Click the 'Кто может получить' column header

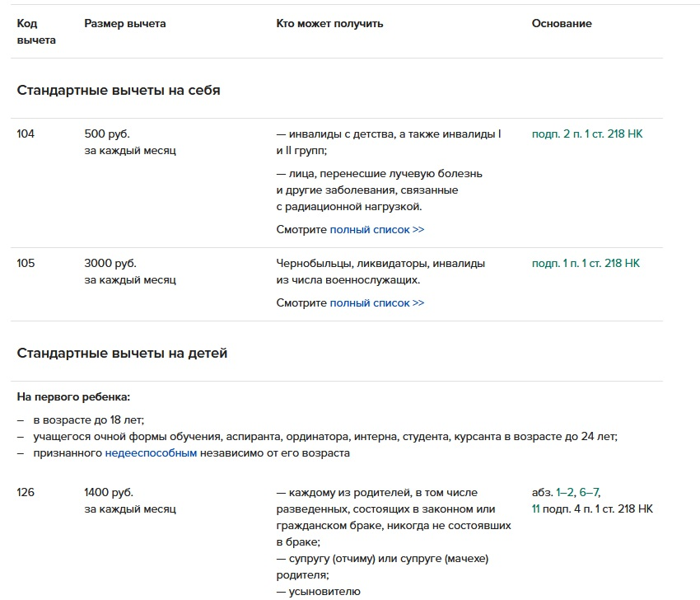(x=329, y=24)
